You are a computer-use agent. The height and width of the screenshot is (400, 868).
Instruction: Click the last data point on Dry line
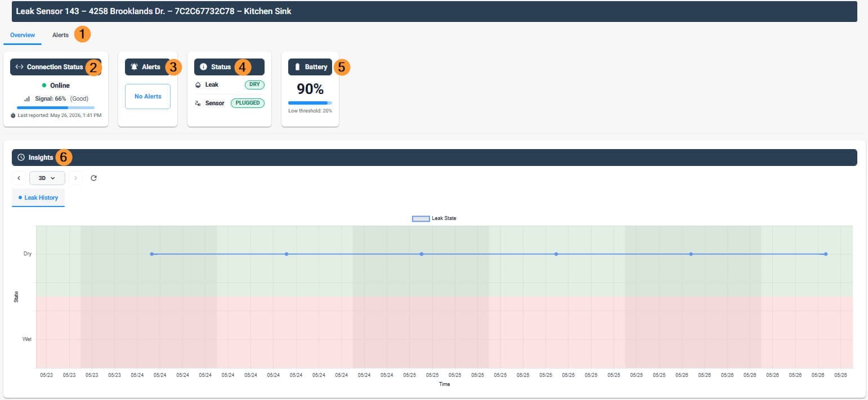826,254
